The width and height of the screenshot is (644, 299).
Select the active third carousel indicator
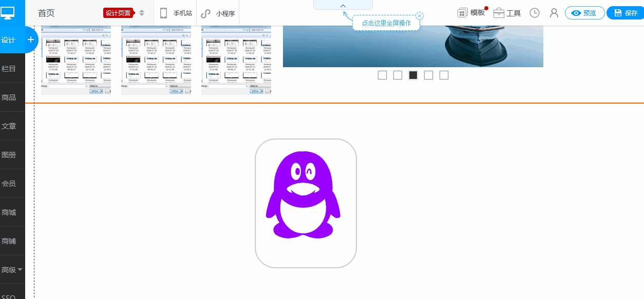click(413, 75)
